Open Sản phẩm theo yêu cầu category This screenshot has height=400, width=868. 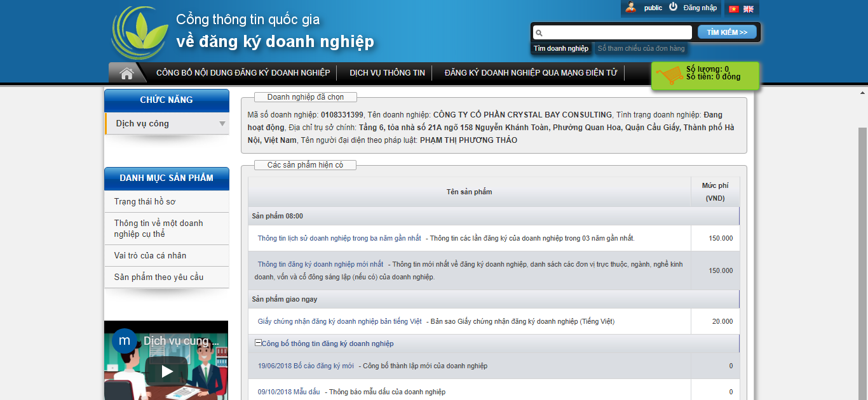coord(166,277)
